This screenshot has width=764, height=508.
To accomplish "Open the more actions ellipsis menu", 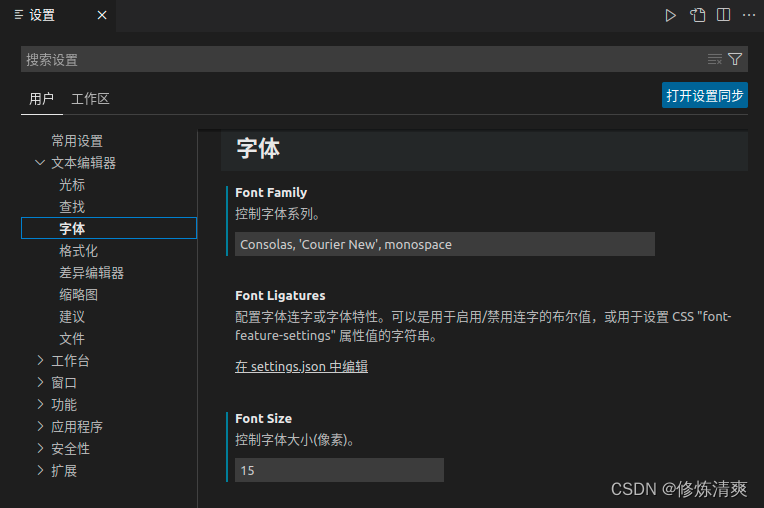I will click(x=748, y=15).
